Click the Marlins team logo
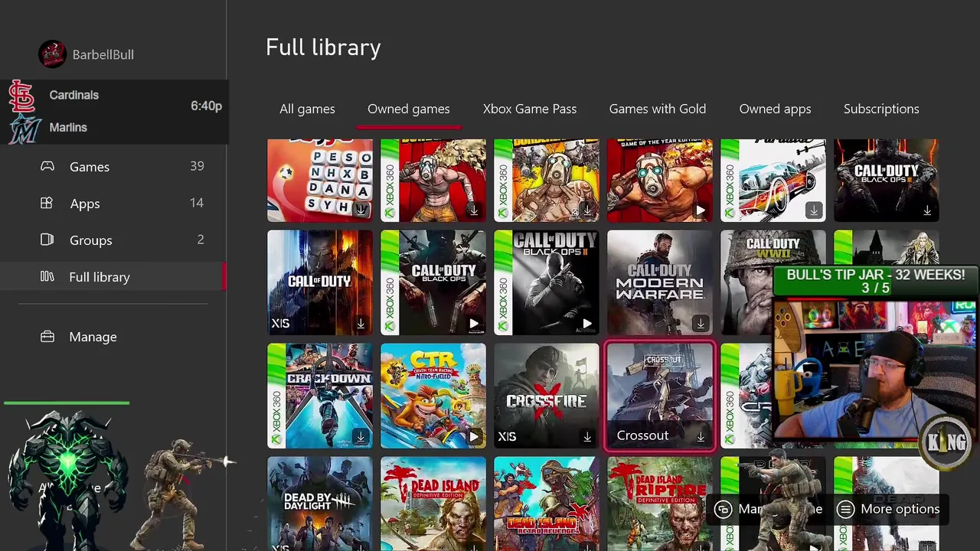The height and width of the screenshot is (551, 980). [x=24, y=128]
